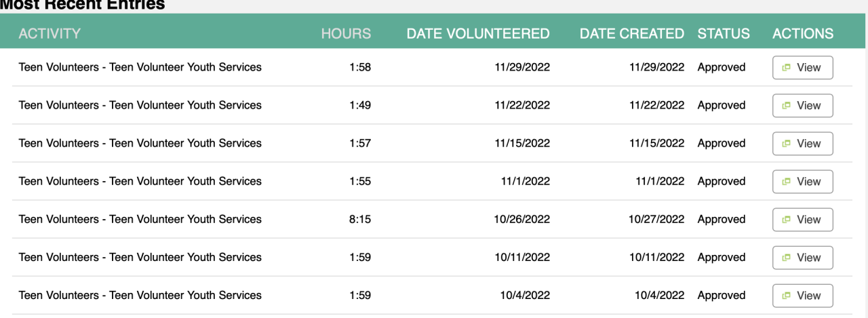Click the Actions column header
Image resolution: width=868 pixels, height=318 pixels.
click(x=803, y=33)
